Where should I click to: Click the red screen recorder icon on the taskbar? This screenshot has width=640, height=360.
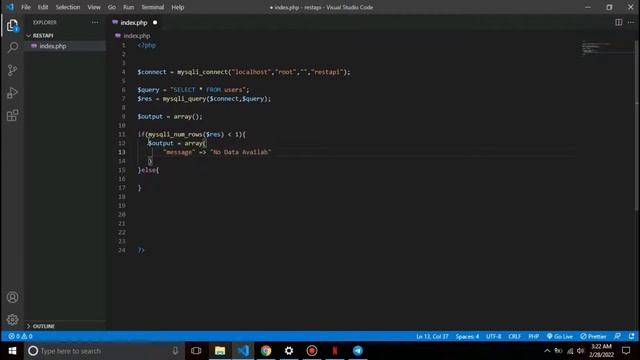coord(312,351)
